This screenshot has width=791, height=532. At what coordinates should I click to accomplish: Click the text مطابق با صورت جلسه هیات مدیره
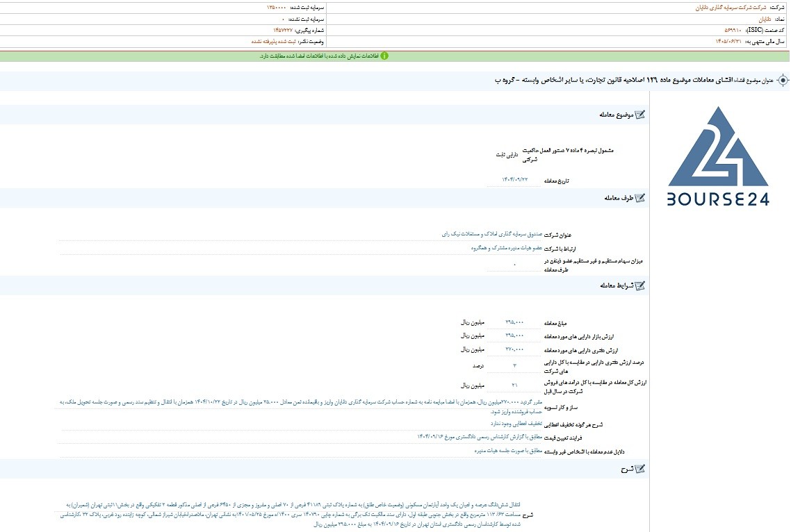[x=508, y=451]
